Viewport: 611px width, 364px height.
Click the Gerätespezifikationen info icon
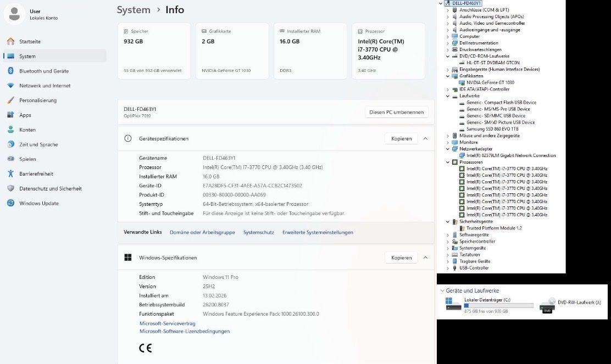(128, 138)
